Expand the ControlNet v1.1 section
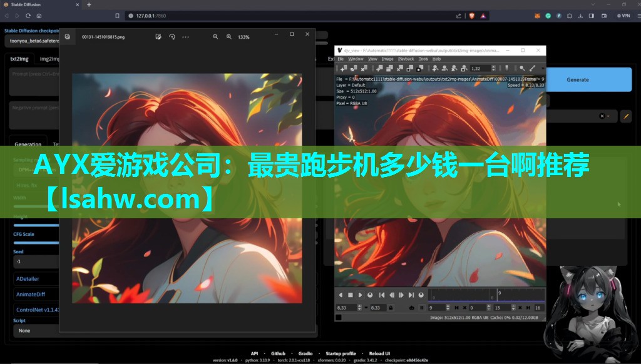 pyautogui.click(x=37, y=310)
